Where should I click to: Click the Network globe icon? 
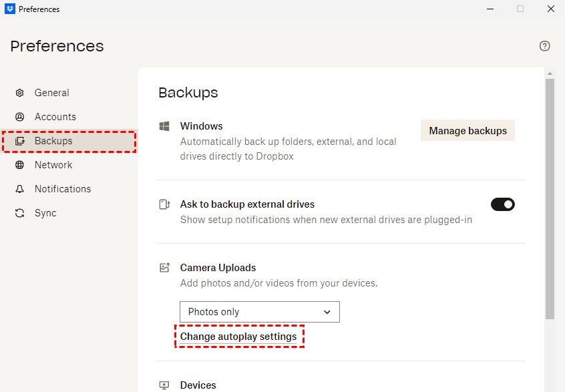click(20, 165)
